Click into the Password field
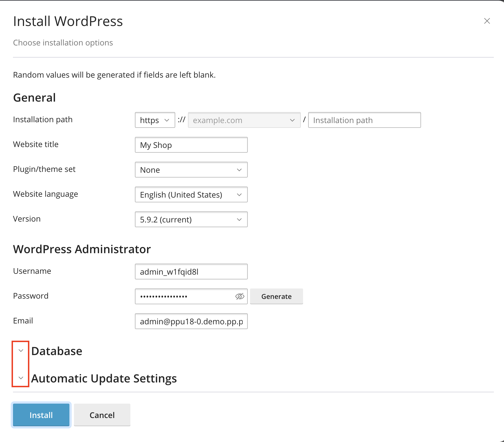Viewport: 504px width, 442px height. (x=185, y=296)
